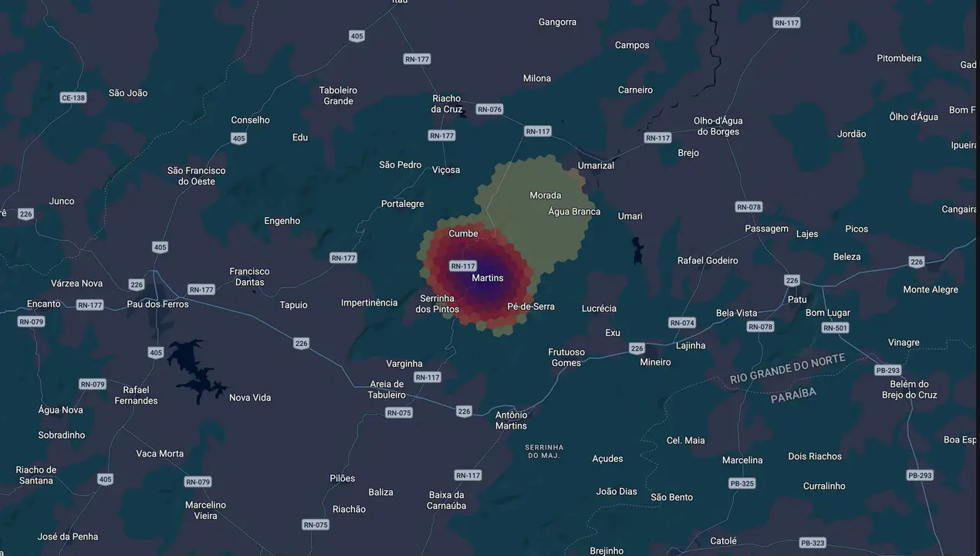Click the Tapuio label
The image size is (980, 556).
pos(293,305)
